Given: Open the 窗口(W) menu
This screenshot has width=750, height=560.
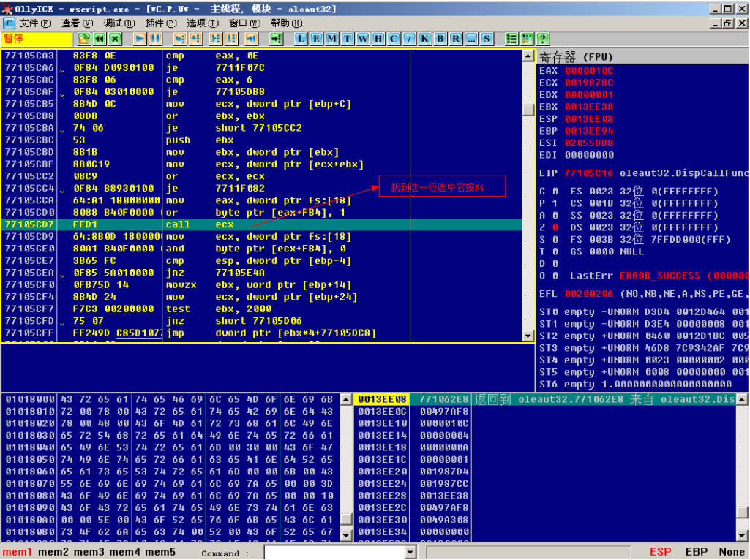Looking at the screenshot, I should [x=244, y=23].
